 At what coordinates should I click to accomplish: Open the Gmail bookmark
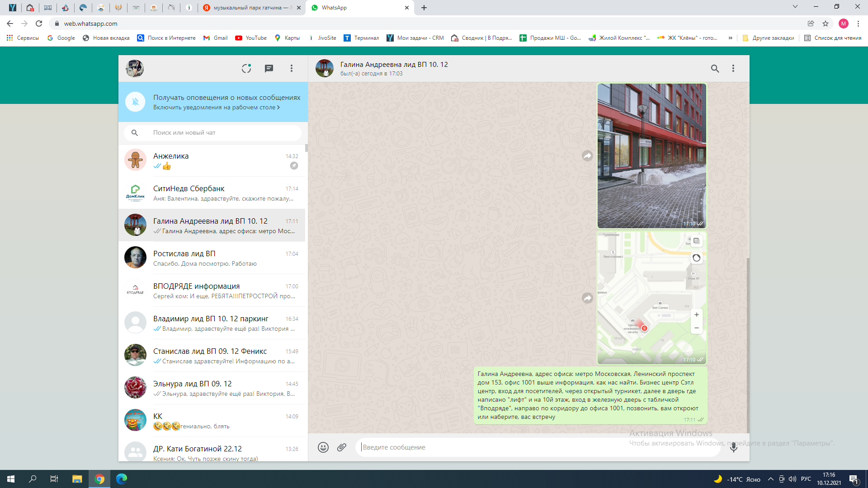[x=216, y=38]
